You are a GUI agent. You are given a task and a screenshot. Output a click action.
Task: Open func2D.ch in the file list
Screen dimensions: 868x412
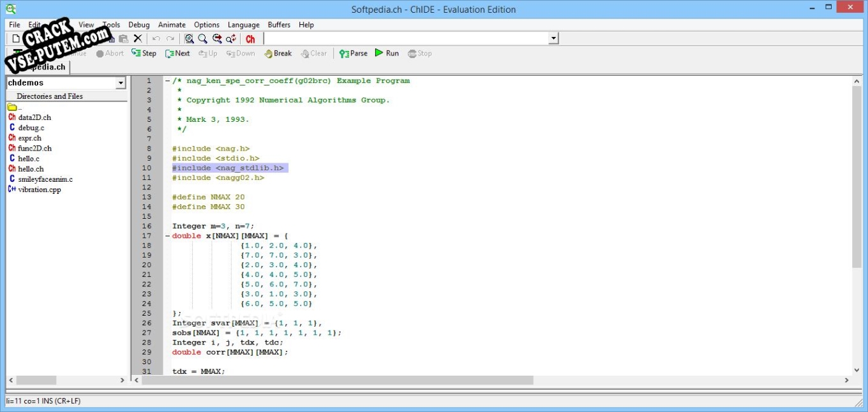point(30,148)
